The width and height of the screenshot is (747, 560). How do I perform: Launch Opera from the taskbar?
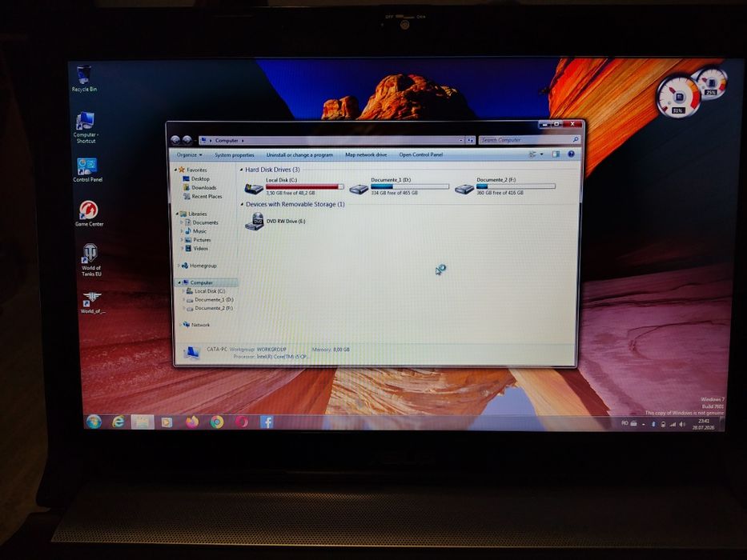[x=242, y=422]
